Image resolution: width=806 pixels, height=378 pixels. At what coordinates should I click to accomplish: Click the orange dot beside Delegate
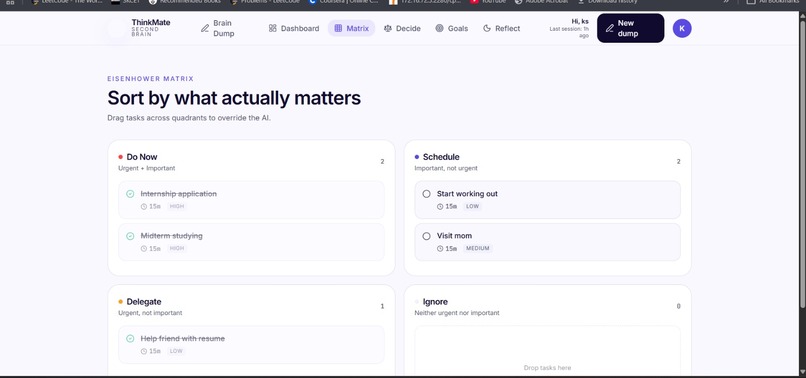pyautogui.click(x=120, y=302)
